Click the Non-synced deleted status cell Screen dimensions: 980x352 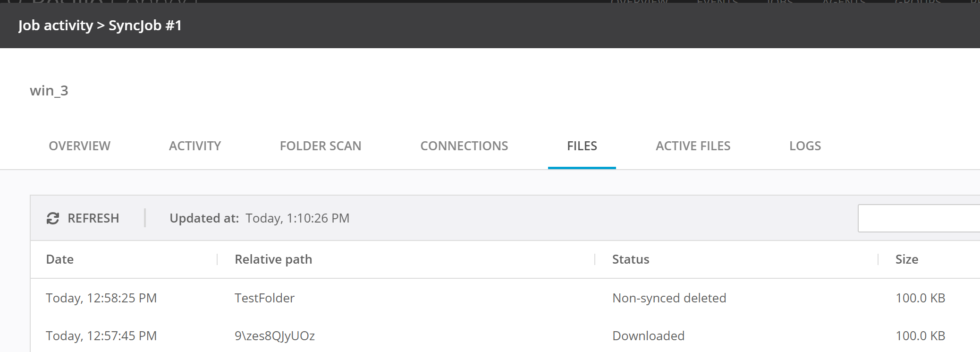[x=669, y=298]
